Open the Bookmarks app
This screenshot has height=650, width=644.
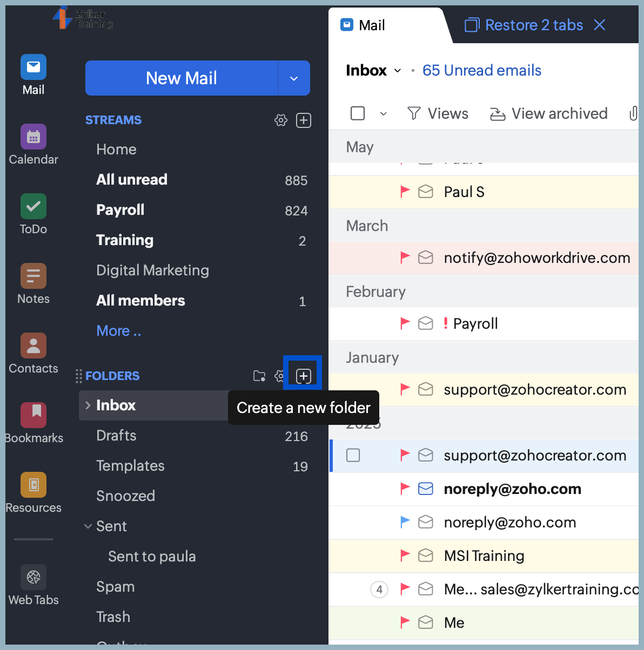pyautogui.click(x=33, y=423)
